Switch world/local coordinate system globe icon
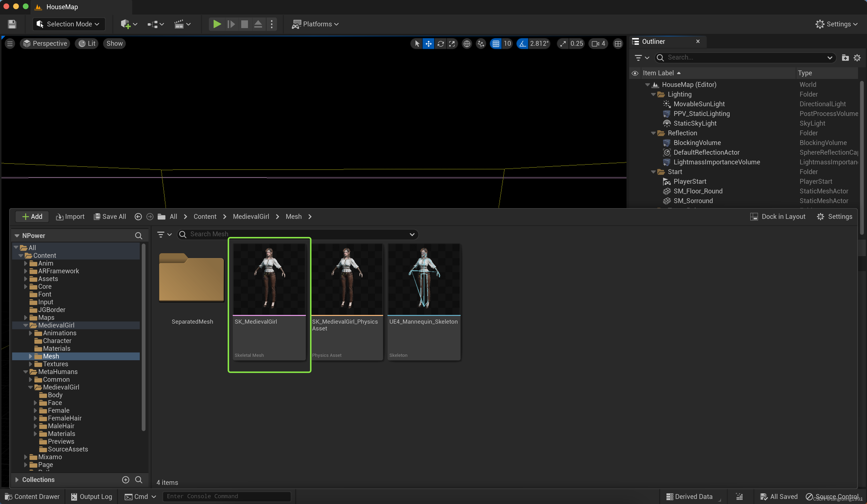The image size is (867, 504). coord(467,44)
